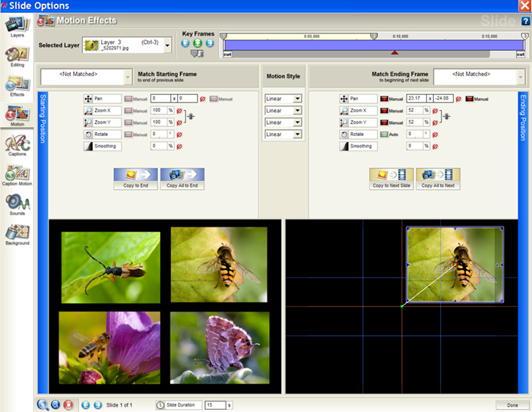Open the Background section icon
532x412 pixels.
tap(17, 233)
